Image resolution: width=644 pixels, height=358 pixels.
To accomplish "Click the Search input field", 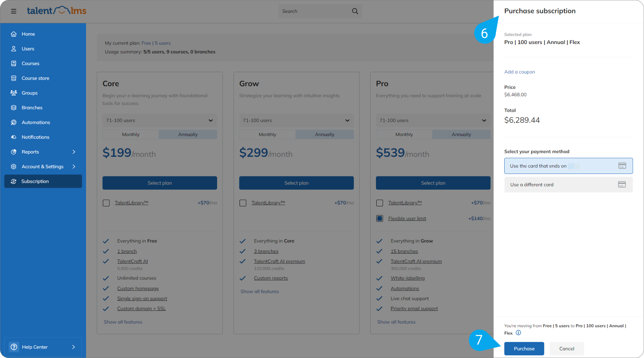I will click(x=320, y=11).
